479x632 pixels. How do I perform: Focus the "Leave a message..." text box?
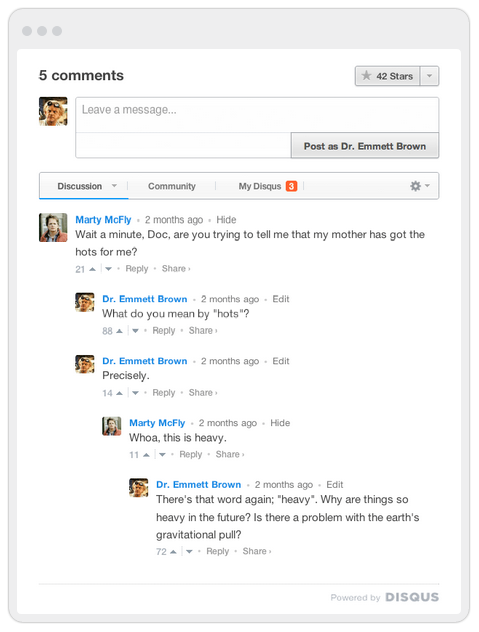click(x=257, y=115)
